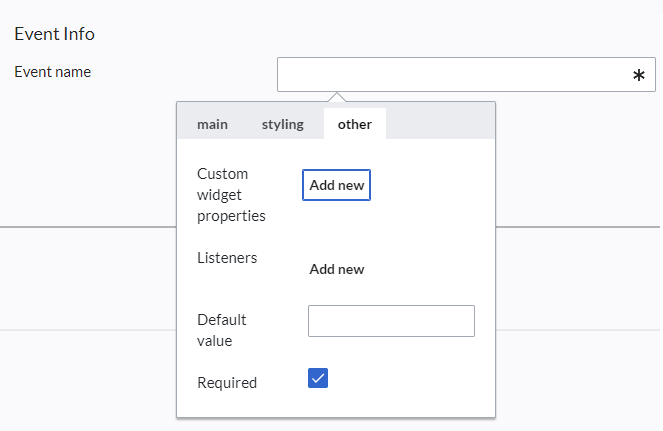
Task: Click the Listeners label
Action: [227, 258]
